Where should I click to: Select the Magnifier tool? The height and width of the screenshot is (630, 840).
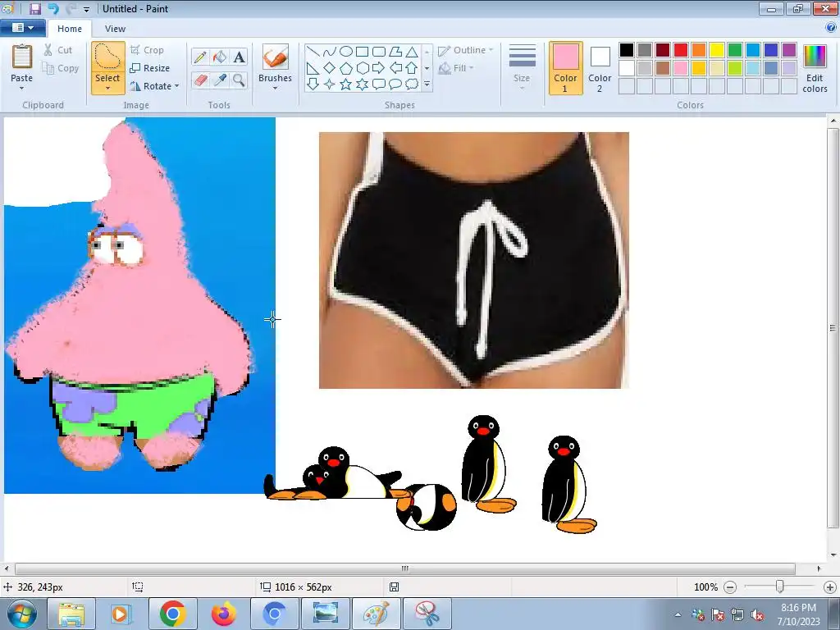[x=239, y=80]
